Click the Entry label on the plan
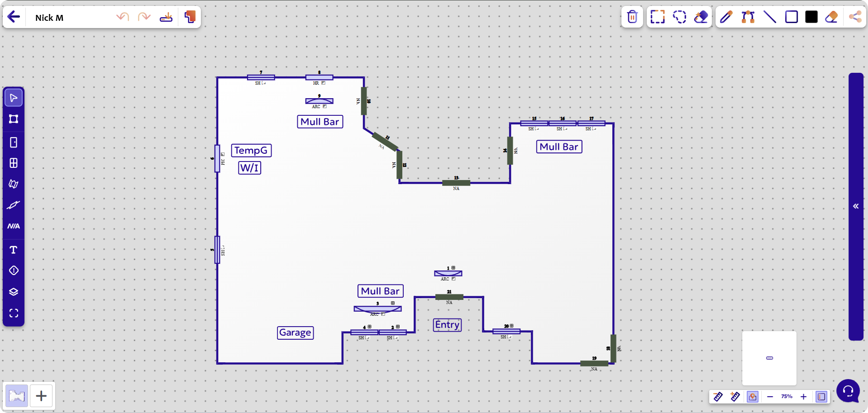Image resolution: width=868 pixels, height=413 pixels. [x=447, y=325]
